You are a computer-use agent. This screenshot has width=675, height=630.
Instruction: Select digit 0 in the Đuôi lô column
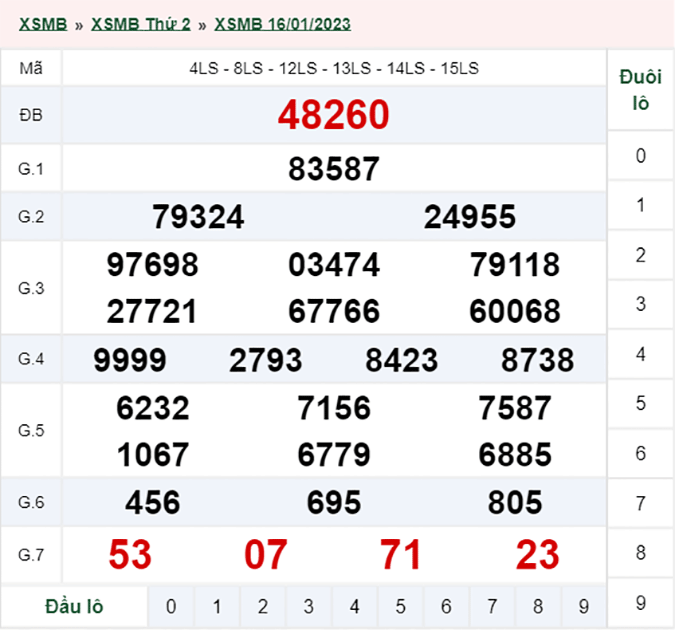tap(640, 155)
